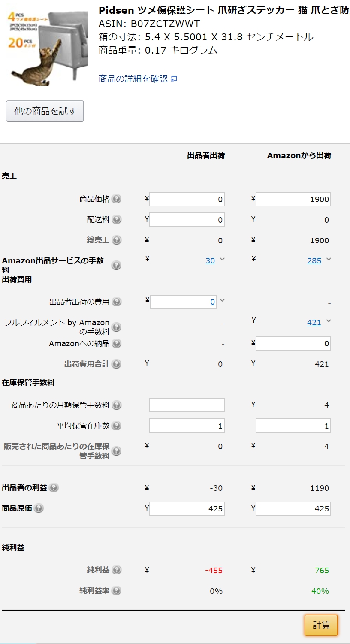Viewport: 350px width, 644px height.
Task: Expand seller-fulfilled selling fee 30 breakdown
Action: coord(222,259)
